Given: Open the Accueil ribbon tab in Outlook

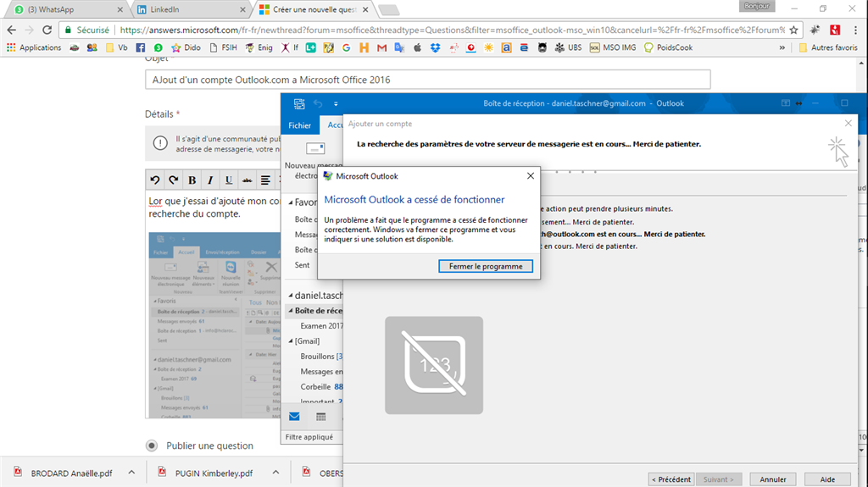Looking at the screenshot, I should click(335, 125).
